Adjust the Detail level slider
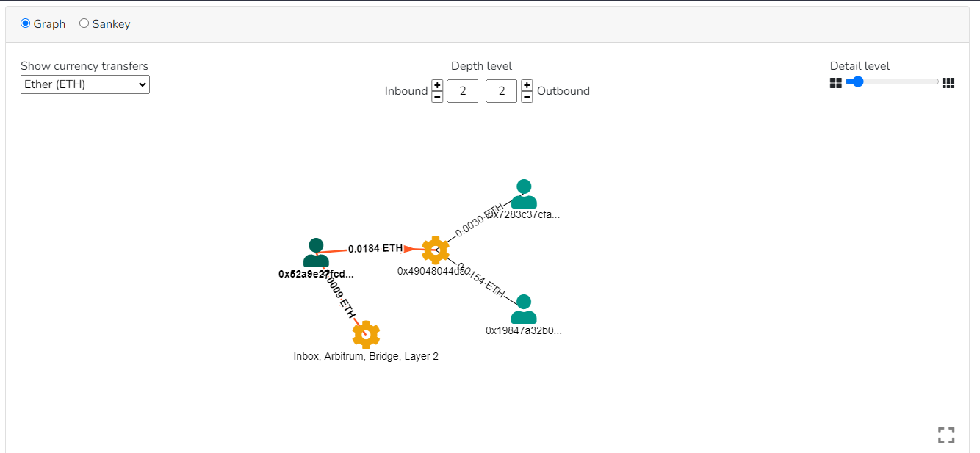 pos(892,82)
